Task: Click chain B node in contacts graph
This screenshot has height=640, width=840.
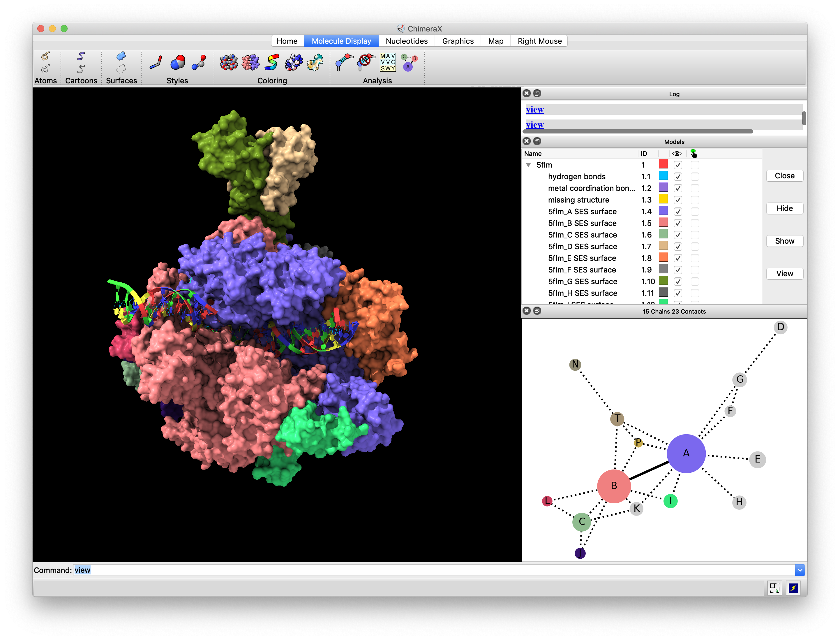Action: [x=614, y=486]
